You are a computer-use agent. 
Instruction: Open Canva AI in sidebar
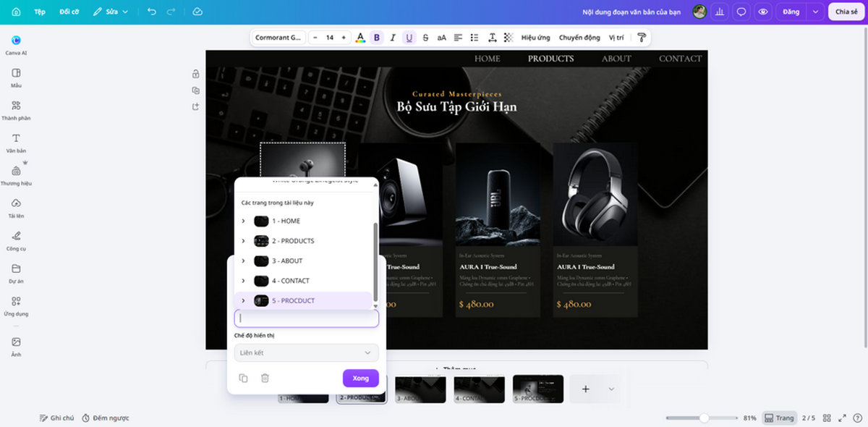tap(16, 45)
